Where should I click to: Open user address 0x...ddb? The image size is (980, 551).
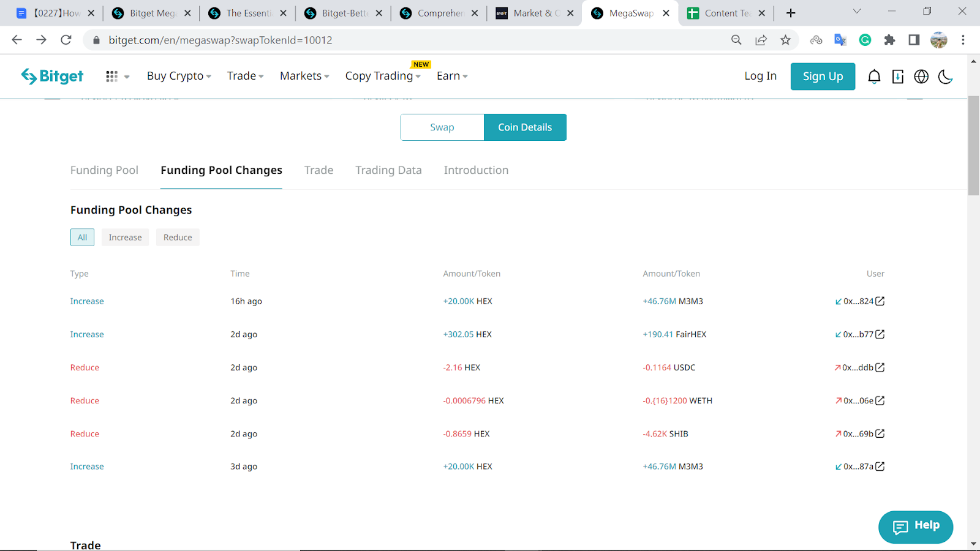858,367
